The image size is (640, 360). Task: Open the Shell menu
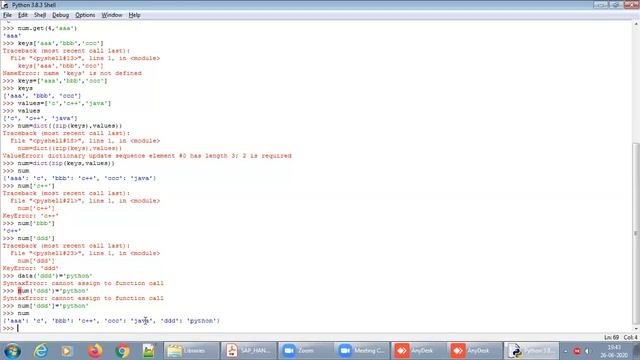(x=40, y=15)
